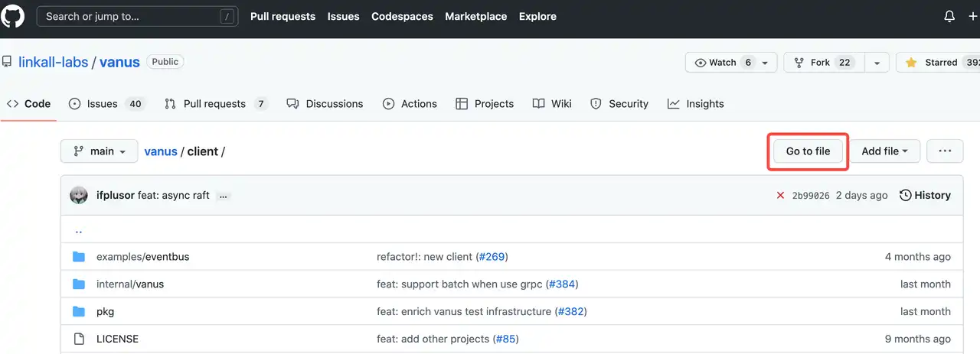Open the LICENSE file
The image size is (980, 354).
(117, 339)
